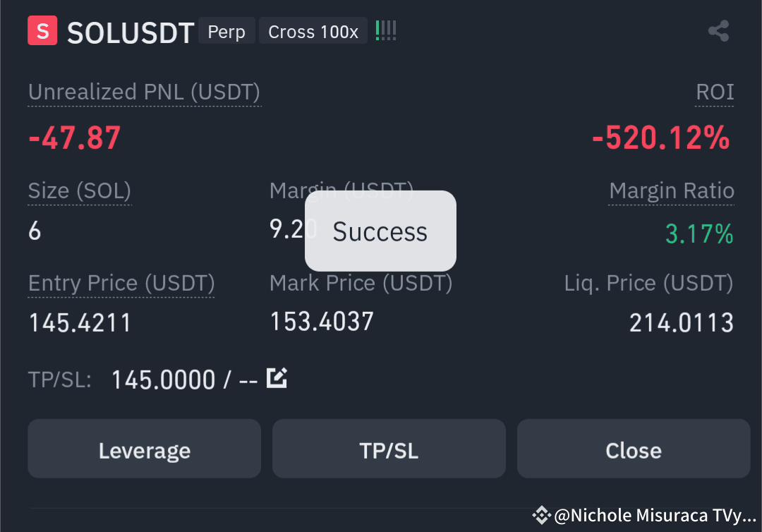Click the Nichole Misuraca watermark
Image resolution: width=762 pixels, height=532 pixels.
[x=646, y=515]
